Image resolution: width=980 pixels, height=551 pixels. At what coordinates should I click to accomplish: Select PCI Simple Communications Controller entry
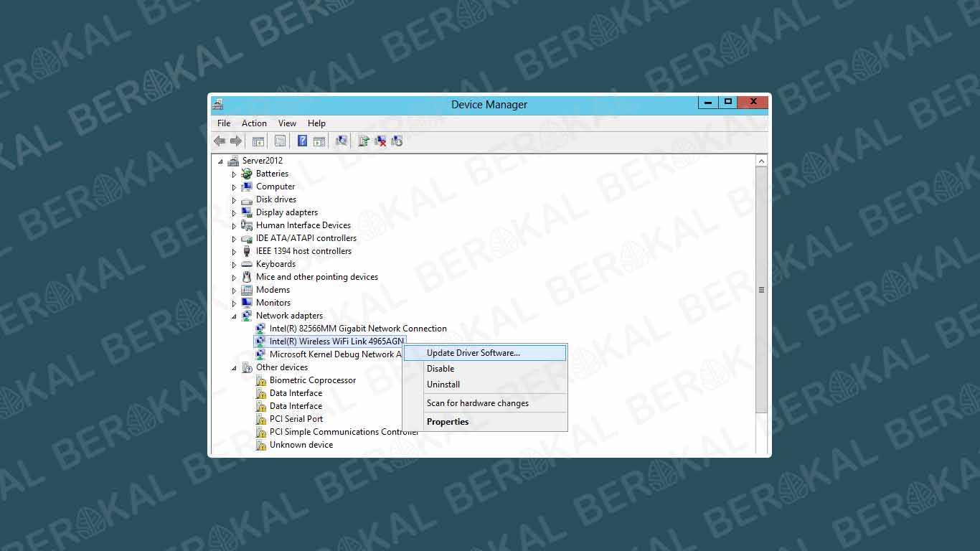(344, 432)
